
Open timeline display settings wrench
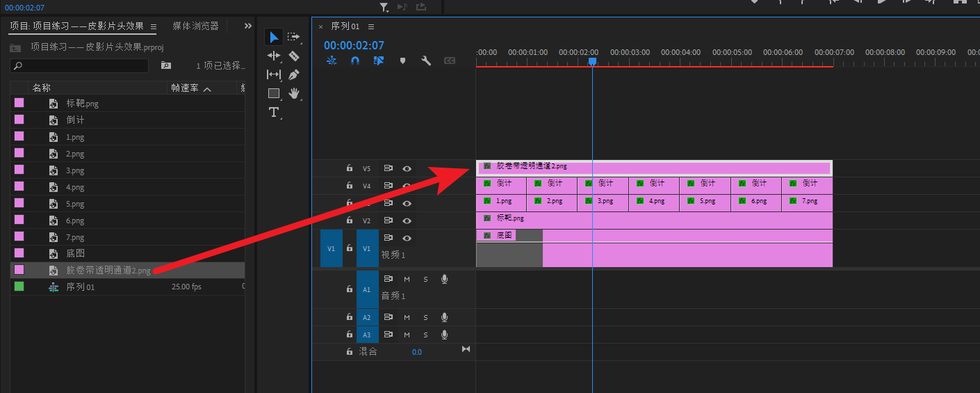point(426,61)
